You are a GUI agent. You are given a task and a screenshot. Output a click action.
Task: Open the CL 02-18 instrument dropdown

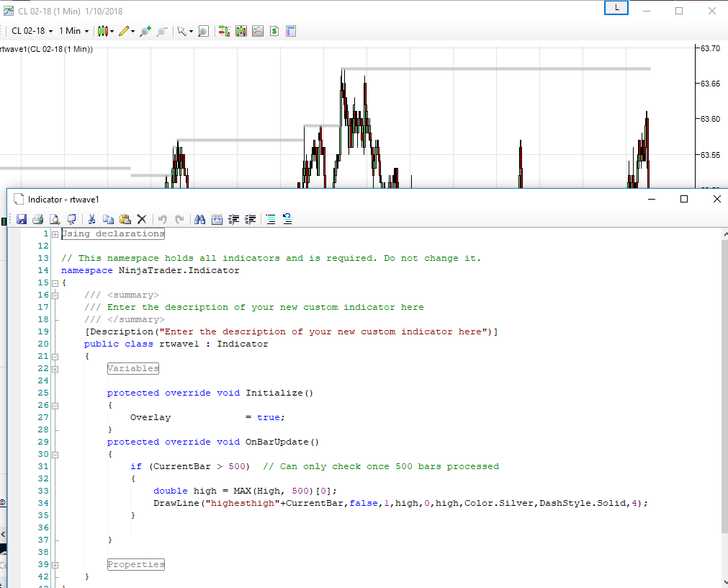click(32, 31)
